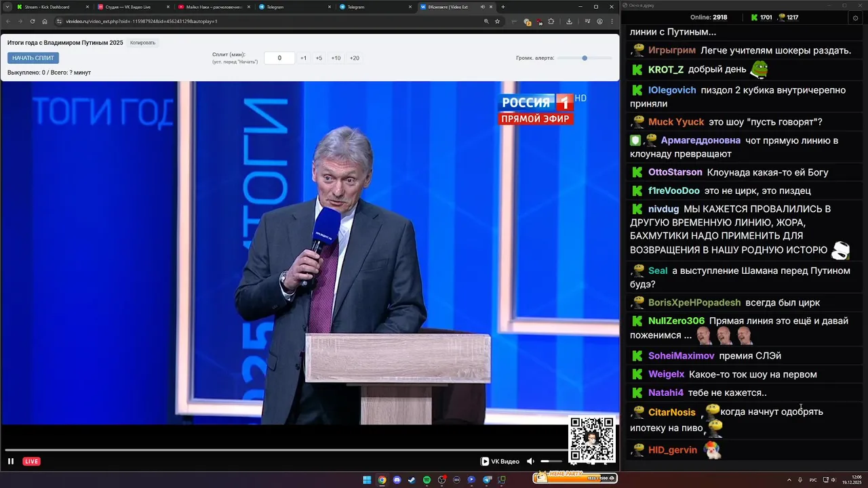Switch to the YouTube Майкл Наки tab
Screen dimensions: 868x488
coord(213,7)
